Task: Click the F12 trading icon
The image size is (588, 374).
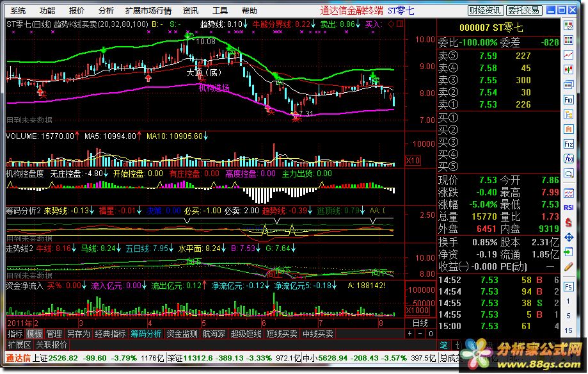Action: [x=569, y=144]
